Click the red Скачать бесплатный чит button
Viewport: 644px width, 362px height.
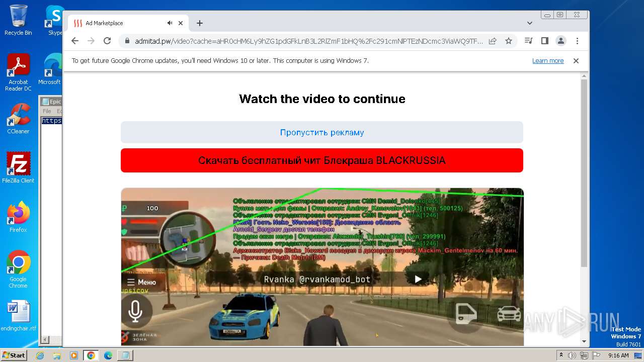point(322,160)
